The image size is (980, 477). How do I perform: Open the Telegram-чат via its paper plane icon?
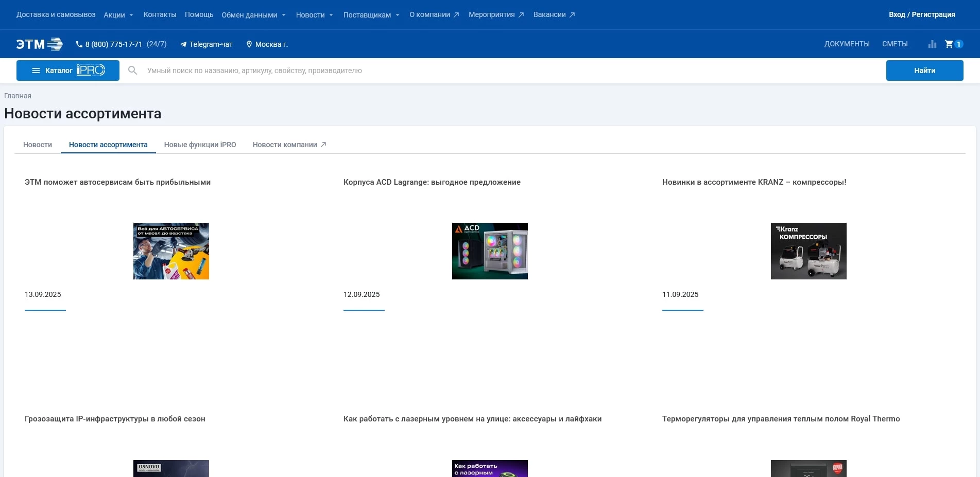point(184,44)
